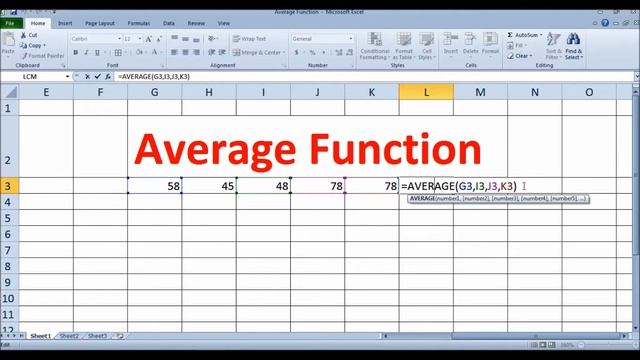Open the General number format dropdown
640x360 pixels.
pyautogui.click(x=351, y=39)
